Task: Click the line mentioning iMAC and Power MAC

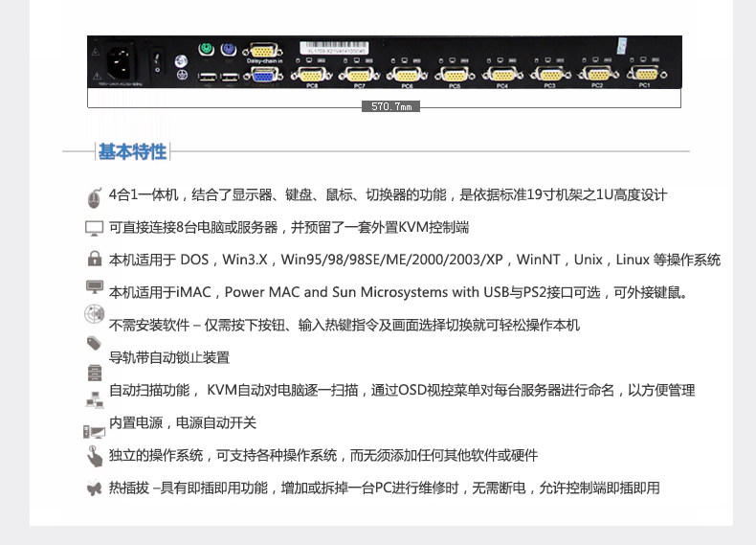Action: click(398, 292)
